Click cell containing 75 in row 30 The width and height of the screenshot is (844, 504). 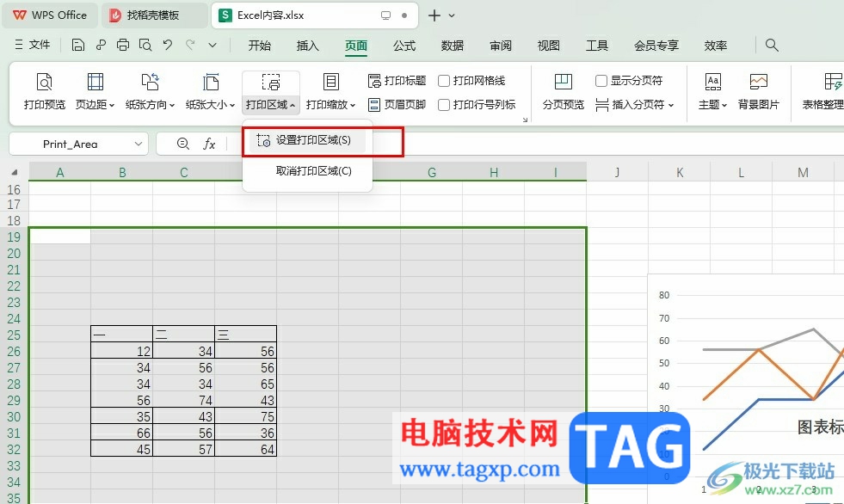pos(245,417)
